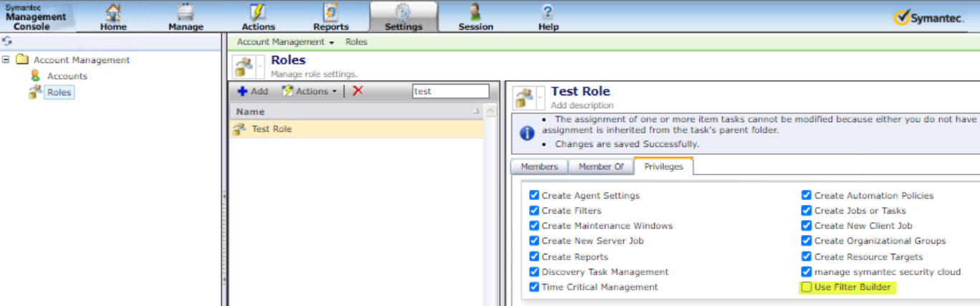
Task: Uncheck Create New Server Job
Action: click(x=534, y=241)
